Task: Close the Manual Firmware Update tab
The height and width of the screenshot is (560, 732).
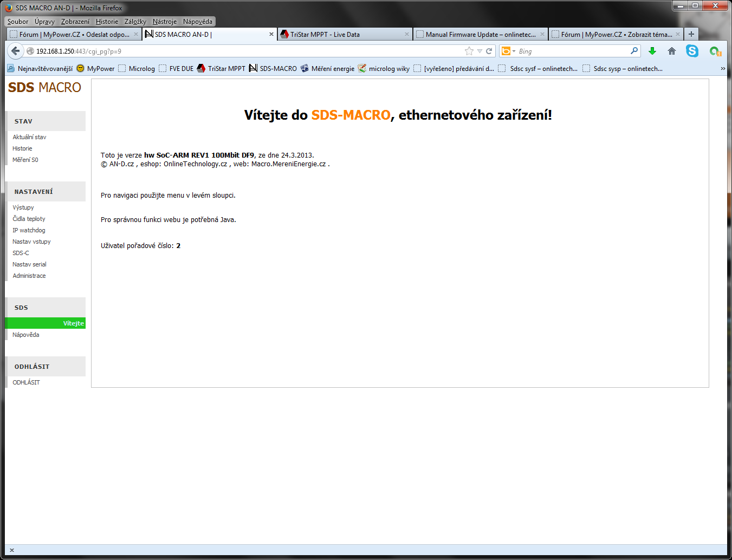Action: click(x=542, y=34)
